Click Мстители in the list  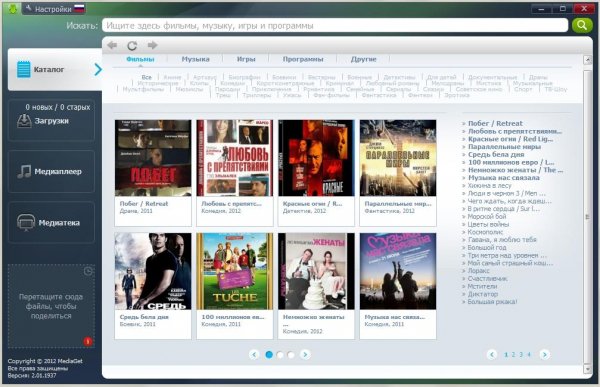[x=482, y=286]
